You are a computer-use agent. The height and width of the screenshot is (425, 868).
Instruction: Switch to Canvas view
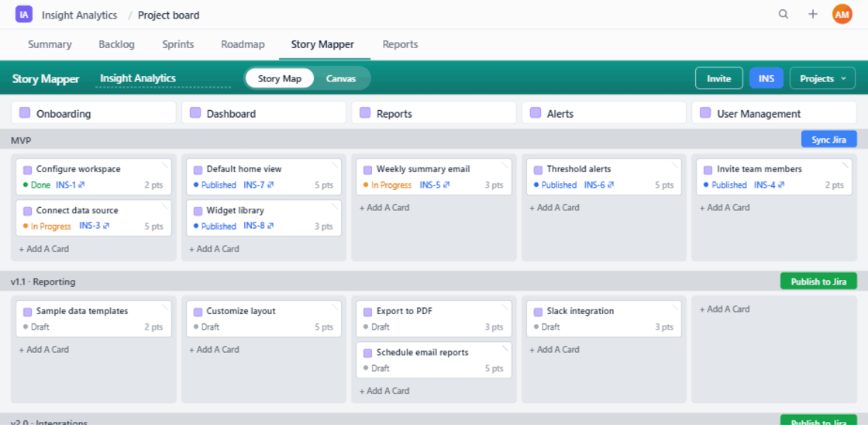point(341,78)
